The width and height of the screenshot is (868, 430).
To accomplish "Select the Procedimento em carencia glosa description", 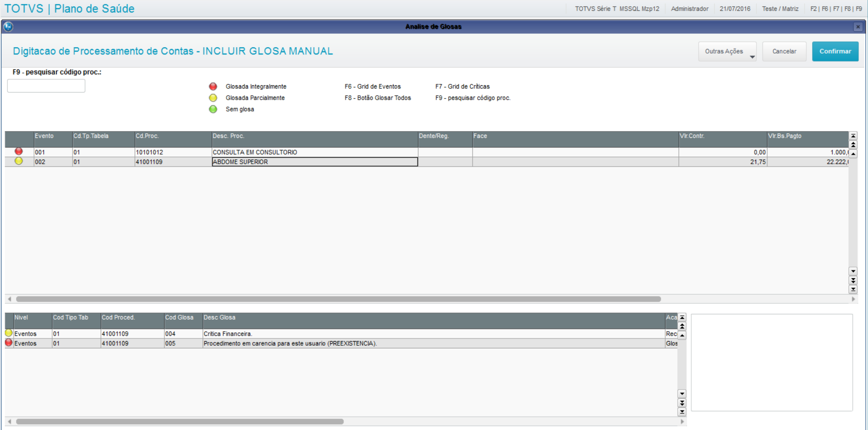I will pyautogui.click(x=434, y=343).
